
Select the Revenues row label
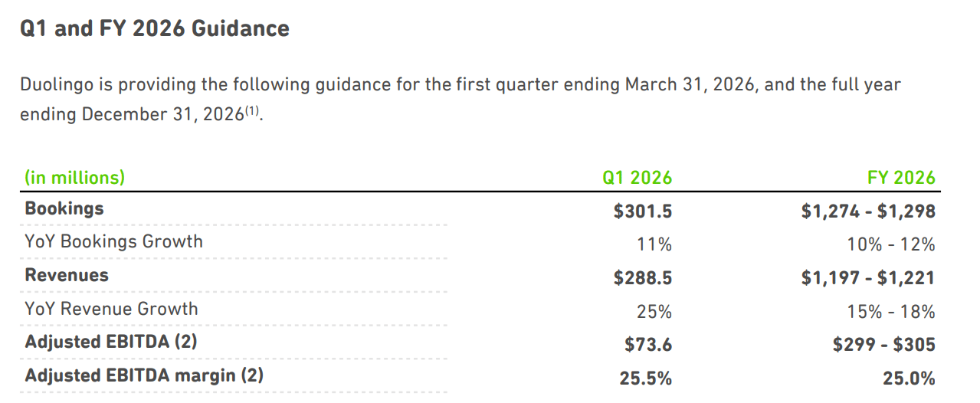[x=67, y=275]
